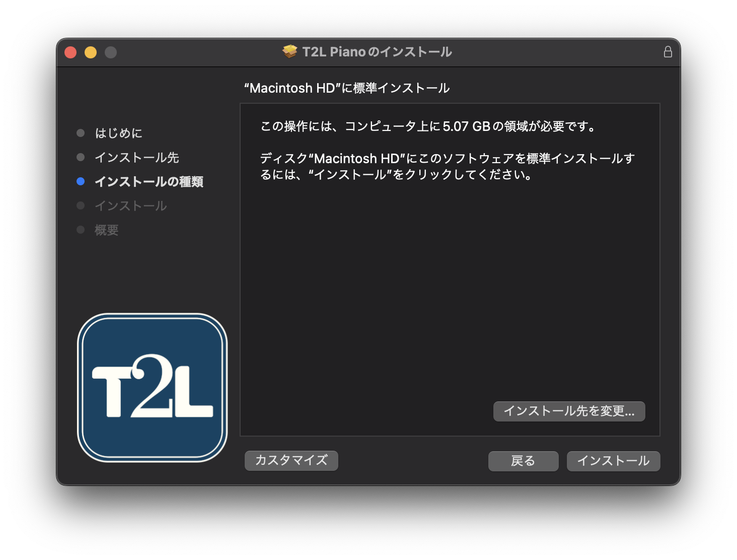Go back with the 戻る button

[x=523, y=461]
